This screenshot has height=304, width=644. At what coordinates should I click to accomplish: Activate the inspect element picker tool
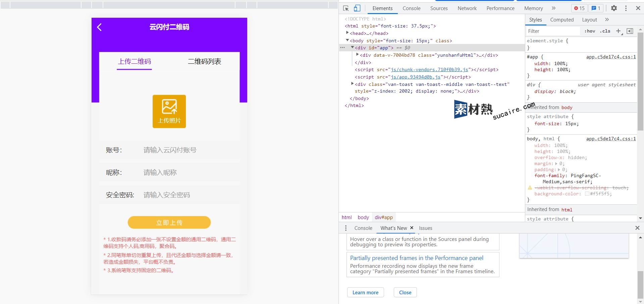click(346, 8)
